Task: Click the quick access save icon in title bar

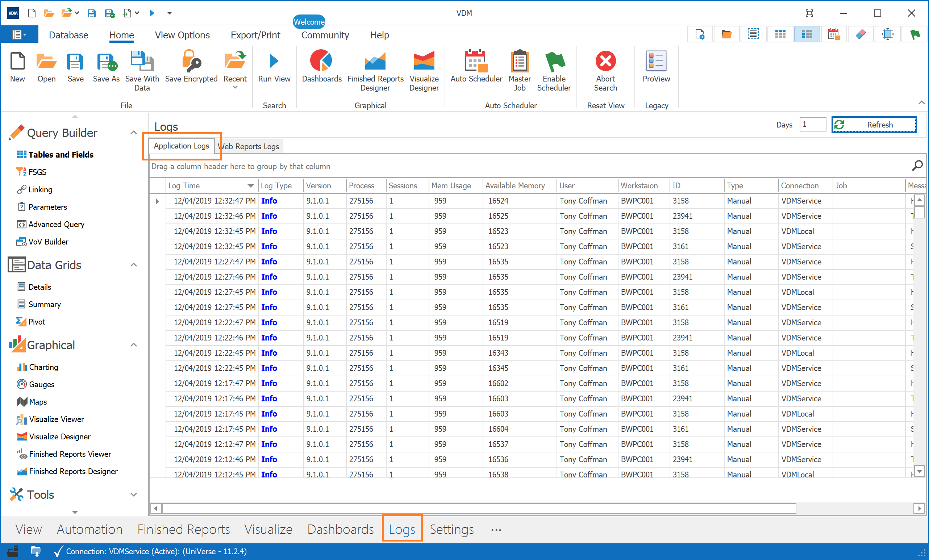Action: [x=91, y=13]
